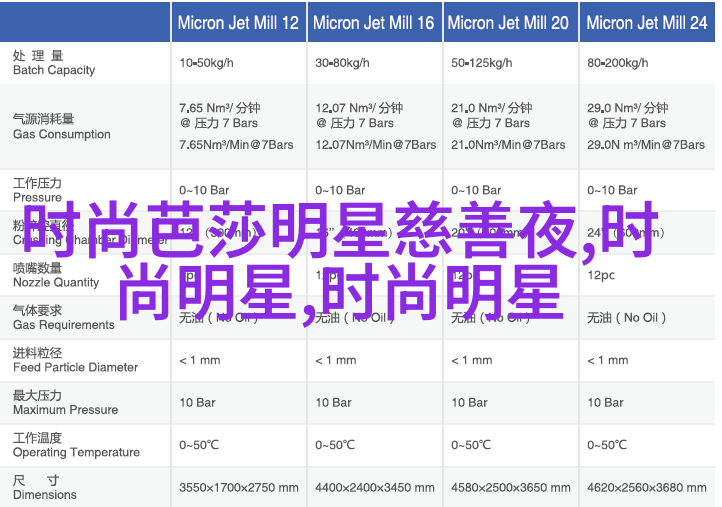
Task: Click the 10 Bar maximum pressure under Mill 16
Action: pyautogui.click(x=333, y=402)
